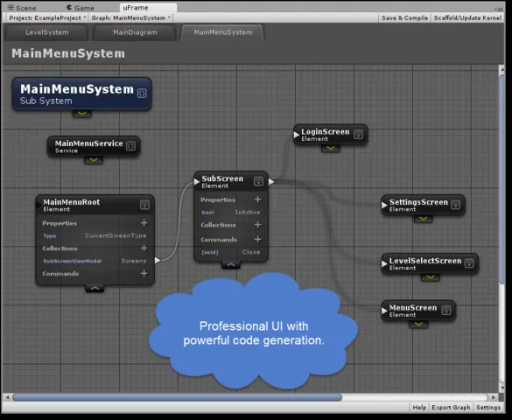Open Settings in bottom bar
Image resolution: width=512 pixels, height=420 pixels.
click(488, 407)
